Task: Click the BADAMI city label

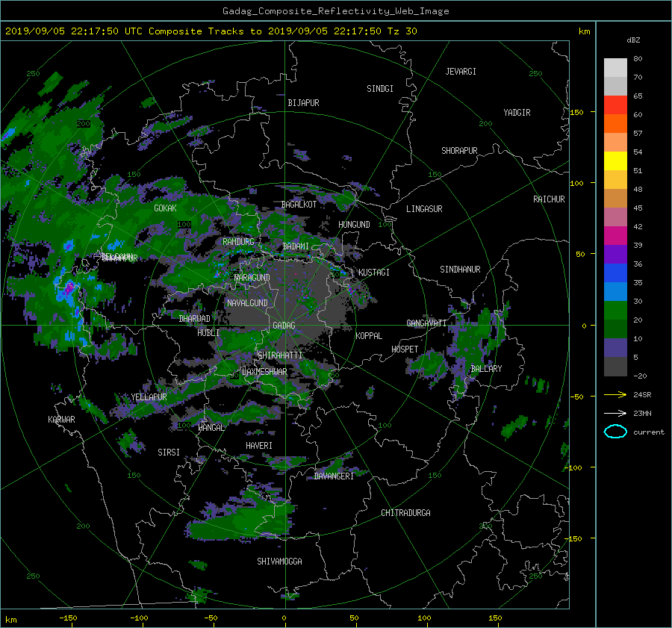Action: 296,246
